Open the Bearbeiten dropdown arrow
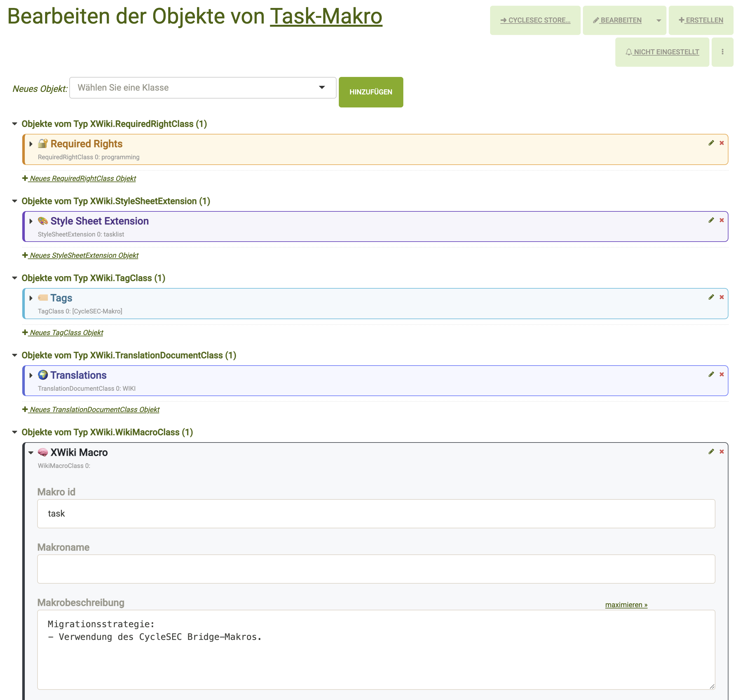 pos(659,21)
